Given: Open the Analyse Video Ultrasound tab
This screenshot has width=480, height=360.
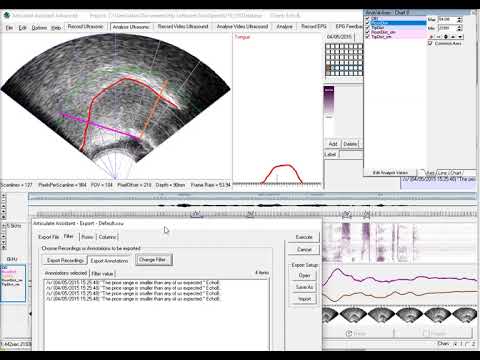Looking at the screenshot, I should (242, 26).
